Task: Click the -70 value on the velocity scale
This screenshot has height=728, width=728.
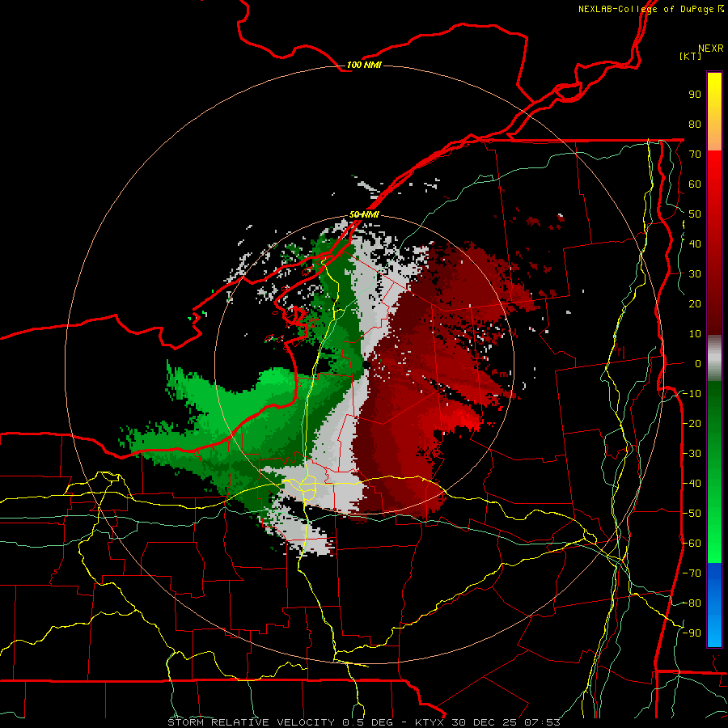Action: click(692, 574)
